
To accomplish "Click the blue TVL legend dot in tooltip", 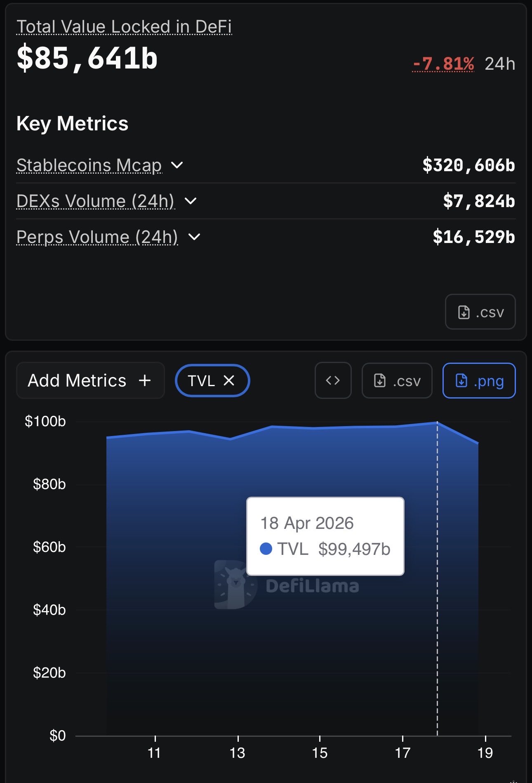I will point(266,549).
